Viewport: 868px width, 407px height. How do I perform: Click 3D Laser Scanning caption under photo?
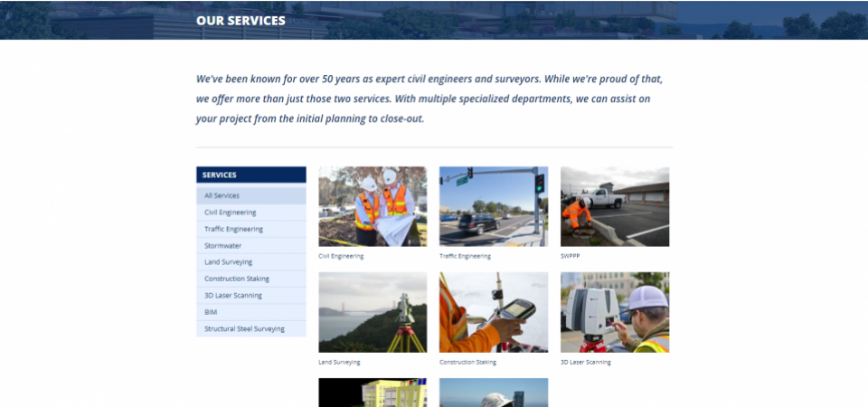click(x=586, y=362)
